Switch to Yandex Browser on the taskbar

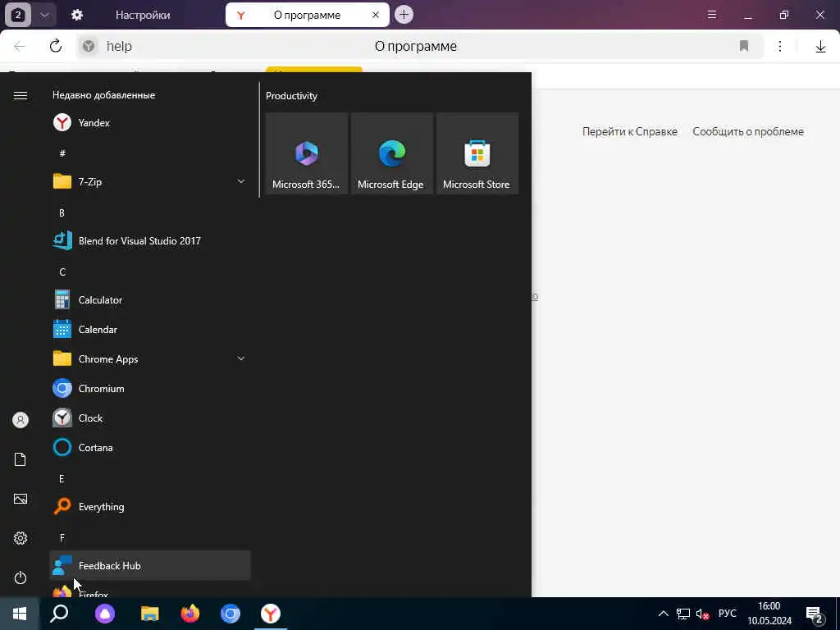[x=271, y=614]
